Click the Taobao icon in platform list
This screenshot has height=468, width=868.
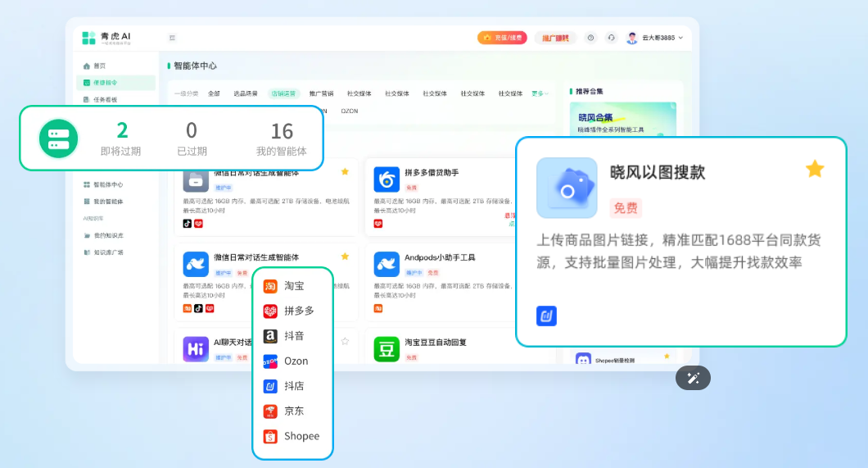tap(270, 286)
